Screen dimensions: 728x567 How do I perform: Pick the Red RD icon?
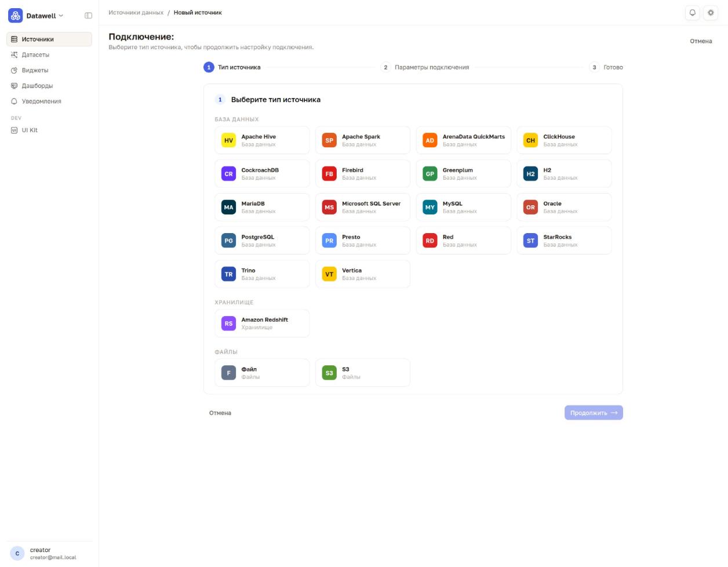tap(430, 241)
